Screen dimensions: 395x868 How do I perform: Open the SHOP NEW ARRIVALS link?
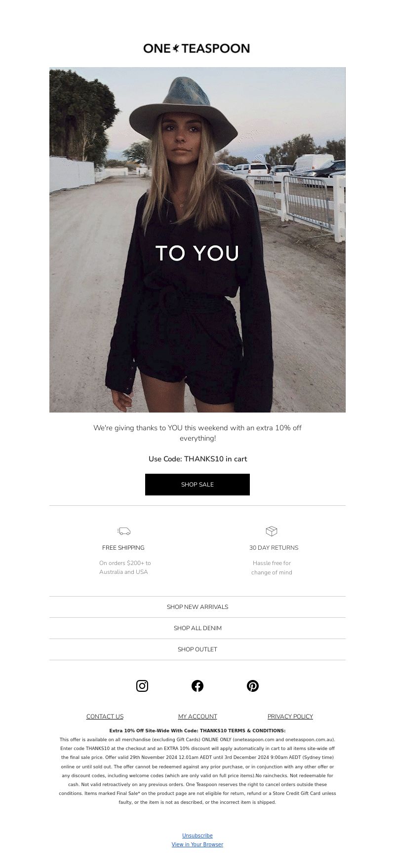197,607
